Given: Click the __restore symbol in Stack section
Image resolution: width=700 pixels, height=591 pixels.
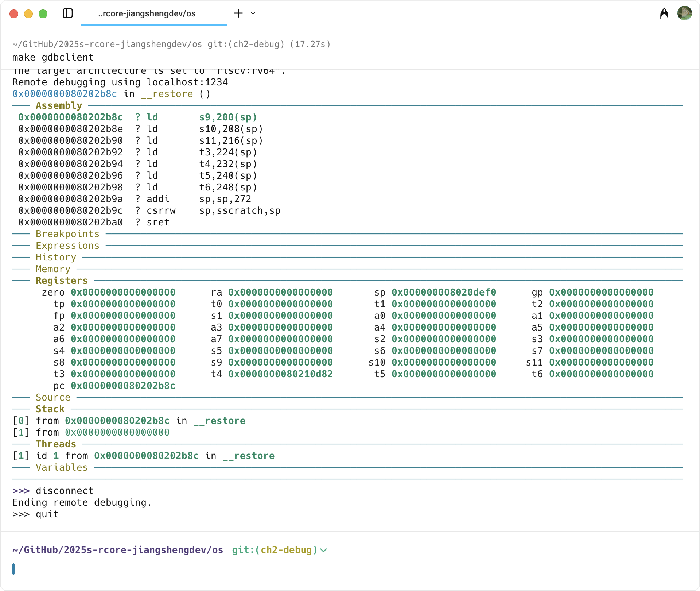Looking at the screenshot, I should 219,421.
